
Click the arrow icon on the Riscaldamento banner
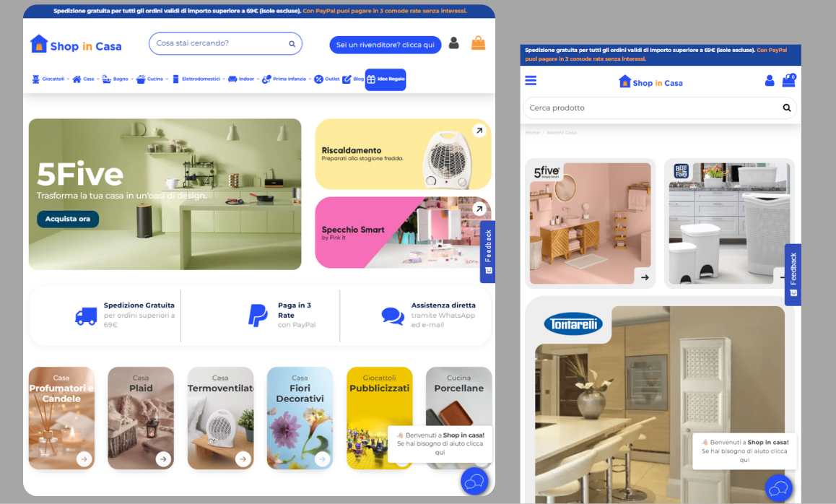click(479, 131)
